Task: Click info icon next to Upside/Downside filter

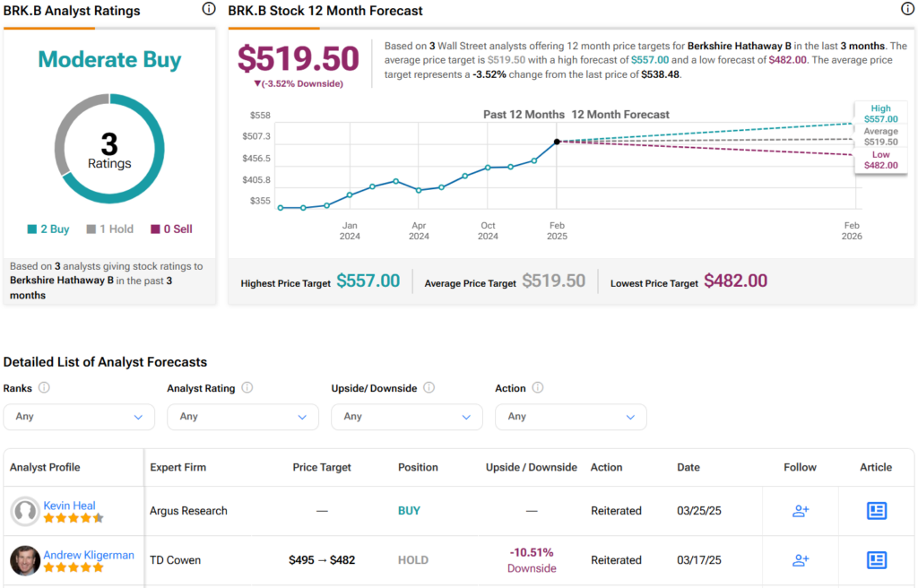Action: coord(429,388)
